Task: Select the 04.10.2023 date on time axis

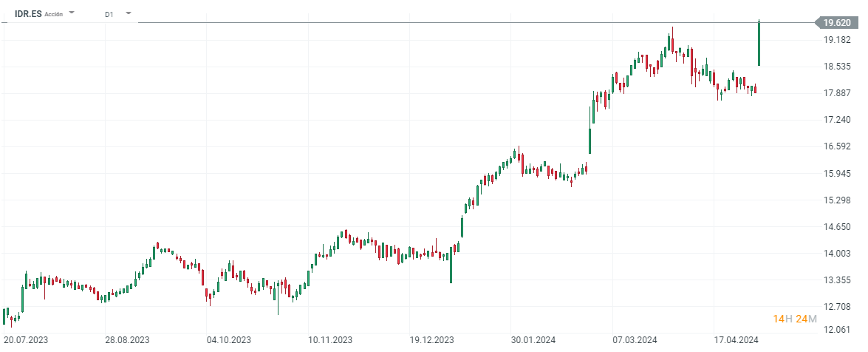Action: [229, 340]
